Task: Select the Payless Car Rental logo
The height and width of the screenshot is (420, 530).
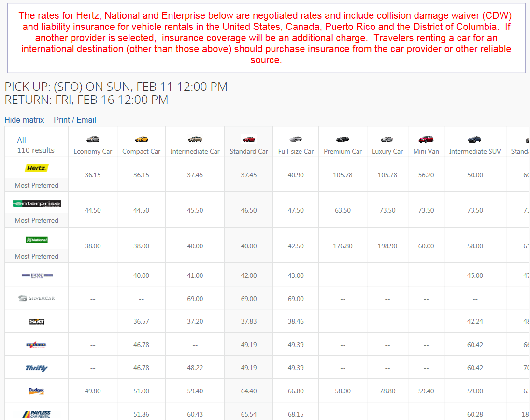Action: 37,414
